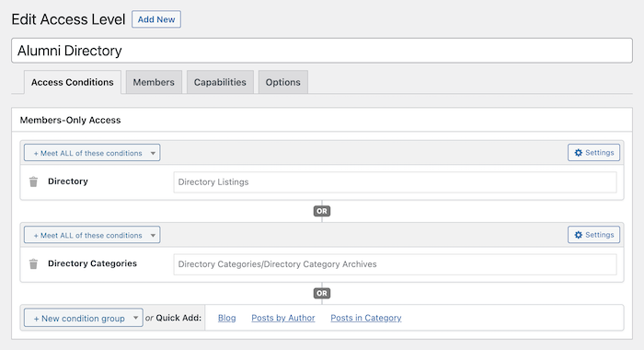
Task: Go to the Capabilities tab
Action: 220,82
